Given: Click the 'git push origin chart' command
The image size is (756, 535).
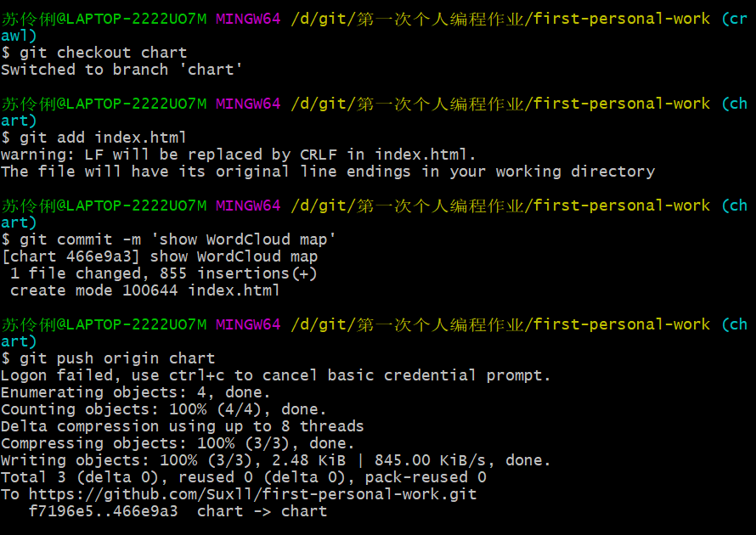Looking at the screenshot, I should 117,358.
